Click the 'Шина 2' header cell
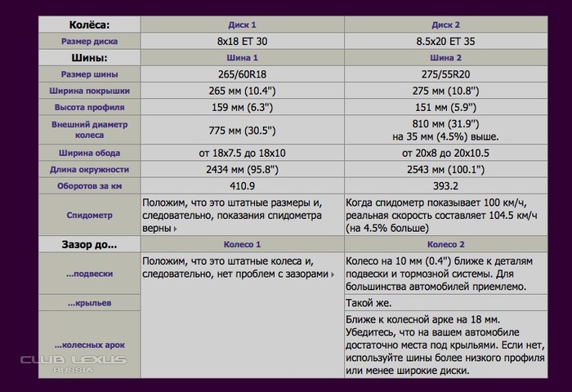The image size is (572, 392). [445, 58]
